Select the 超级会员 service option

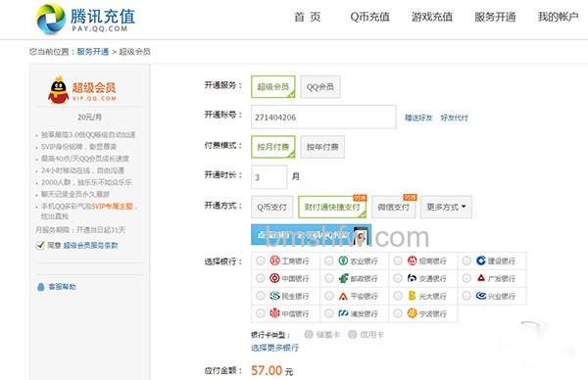[x=273, y=87]
